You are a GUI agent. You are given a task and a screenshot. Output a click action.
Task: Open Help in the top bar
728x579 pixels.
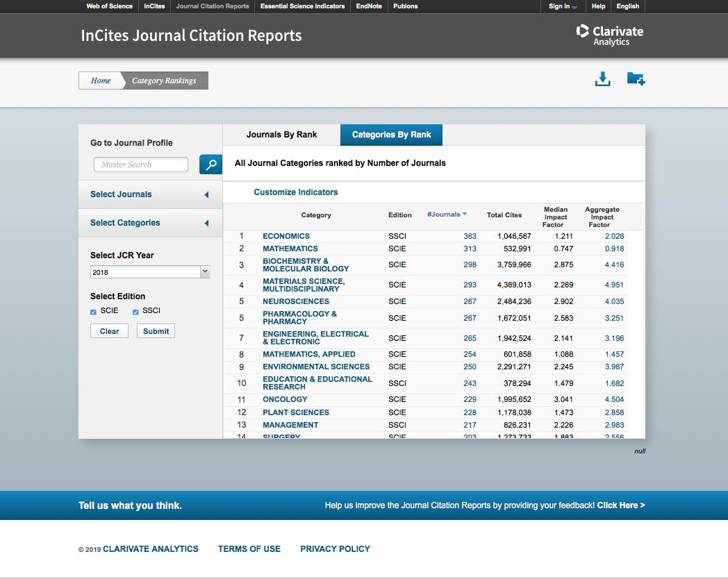(598, 6)
